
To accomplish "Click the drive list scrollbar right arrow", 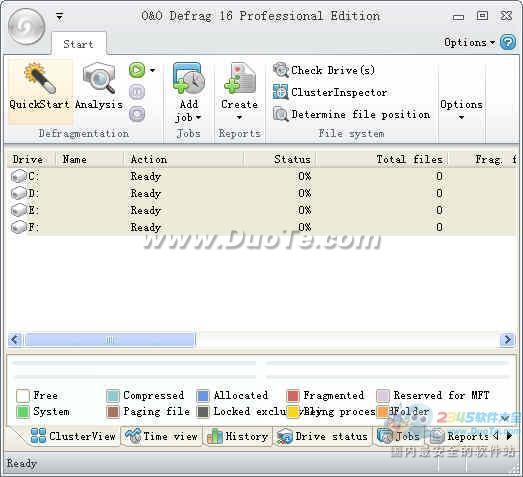I will [x=507, y=340].
